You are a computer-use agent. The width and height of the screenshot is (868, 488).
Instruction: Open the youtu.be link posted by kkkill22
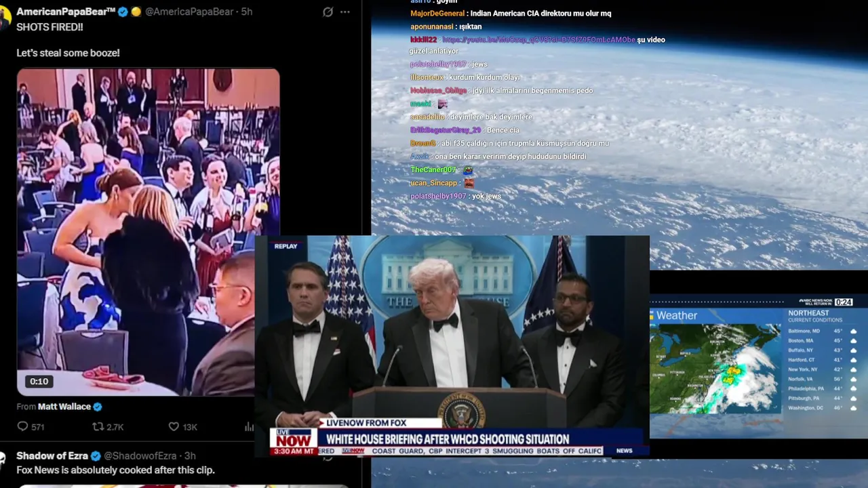[x=538, y=40]
